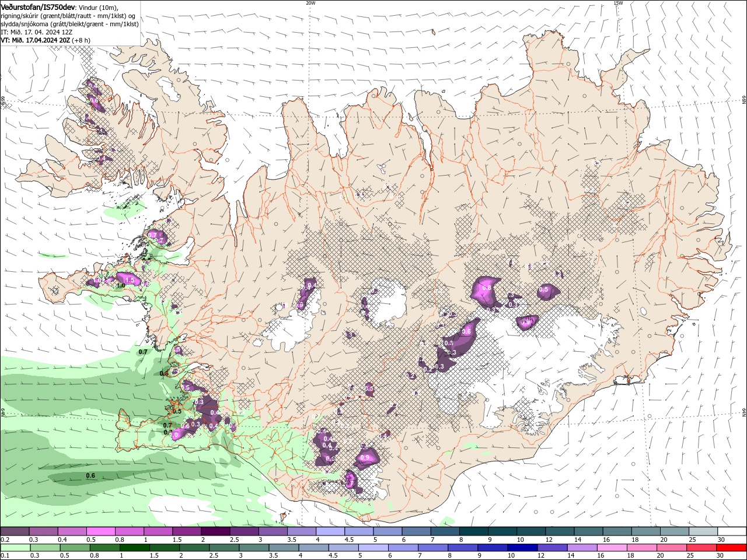Viewport: 747px width, 560px height.
Task: Pick the bright pink 0.5 swatch, upper legend
Action: [x=101, y=531]
